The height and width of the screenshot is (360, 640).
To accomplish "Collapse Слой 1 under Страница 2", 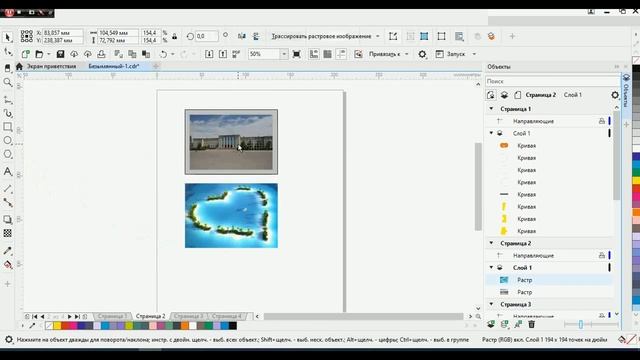I will click(491, 267).
